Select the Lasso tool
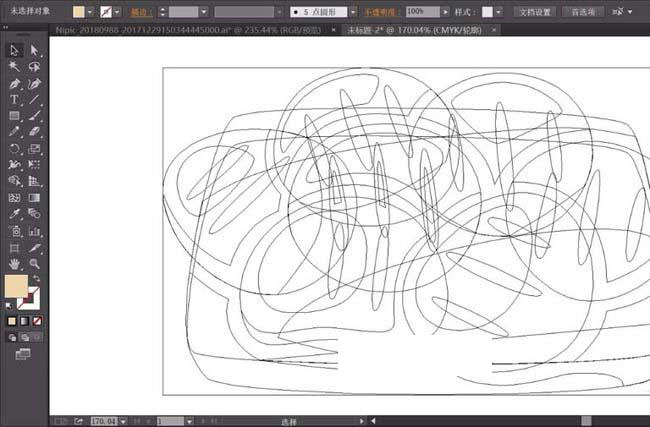 pos(34,66)
